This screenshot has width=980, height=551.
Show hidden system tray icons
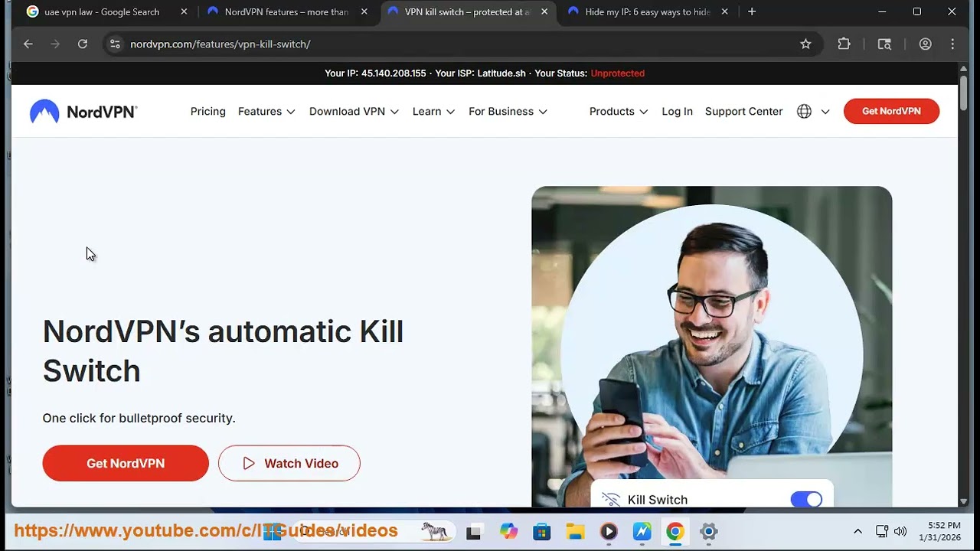click(x=857, y=531)
